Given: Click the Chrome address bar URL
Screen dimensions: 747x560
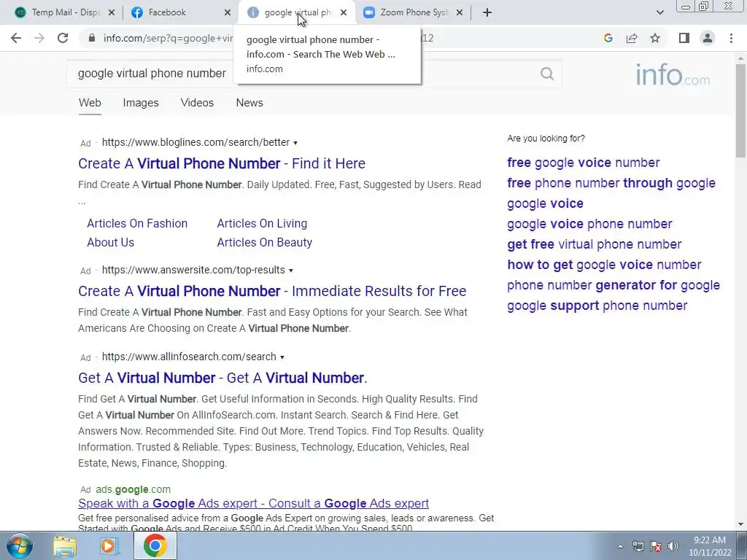Looking at the screenshot, I should point(169,38).
